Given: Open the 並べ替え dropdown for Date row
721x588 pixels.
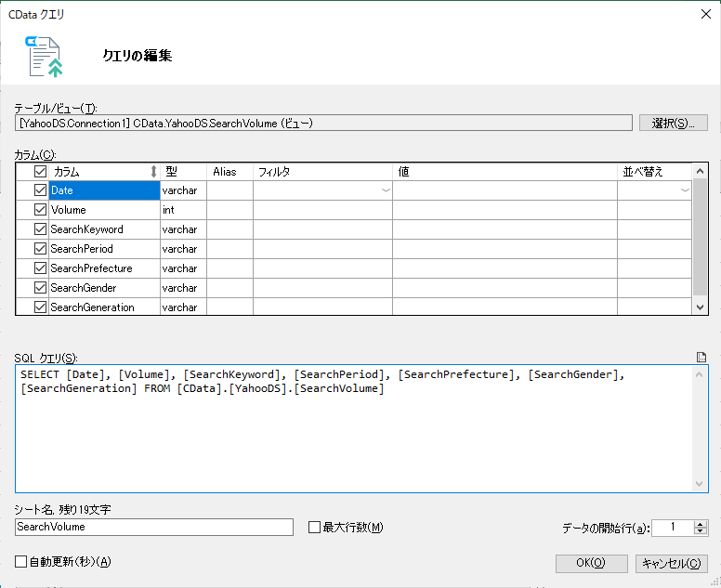Looking at the screenshot, I should pos(685,190).
